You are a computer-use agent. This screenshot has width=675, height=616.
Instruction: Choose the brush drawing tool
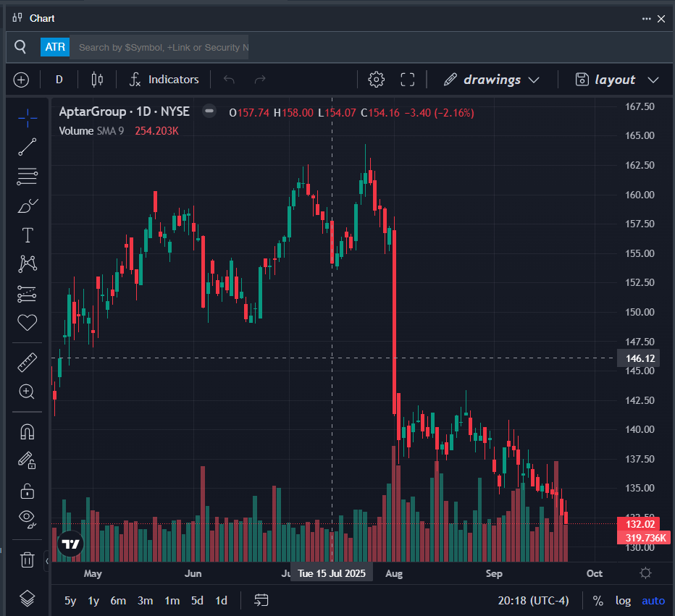27,206
